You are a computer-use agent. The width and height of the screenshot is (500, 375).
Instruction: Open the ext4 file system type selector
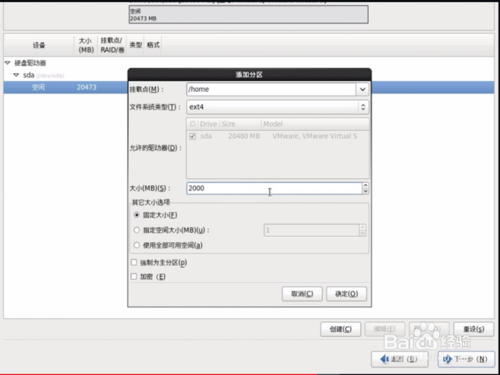click(277, 107)
